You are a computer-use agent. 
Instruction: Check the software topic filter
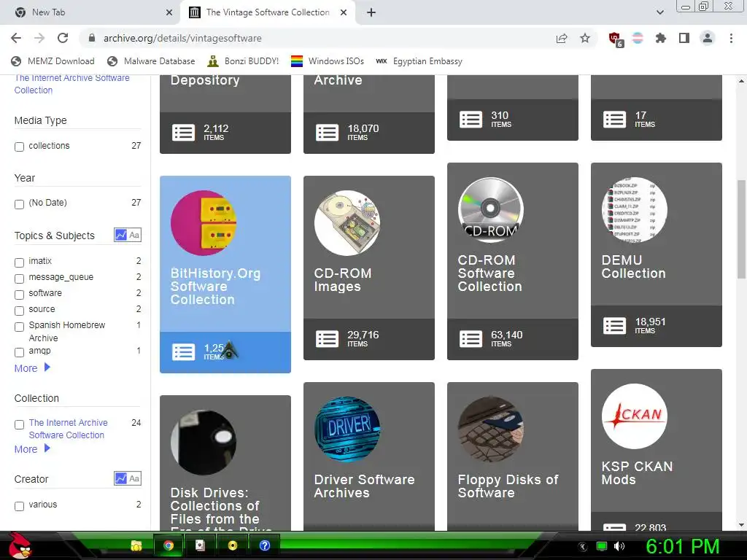point(19,295)
